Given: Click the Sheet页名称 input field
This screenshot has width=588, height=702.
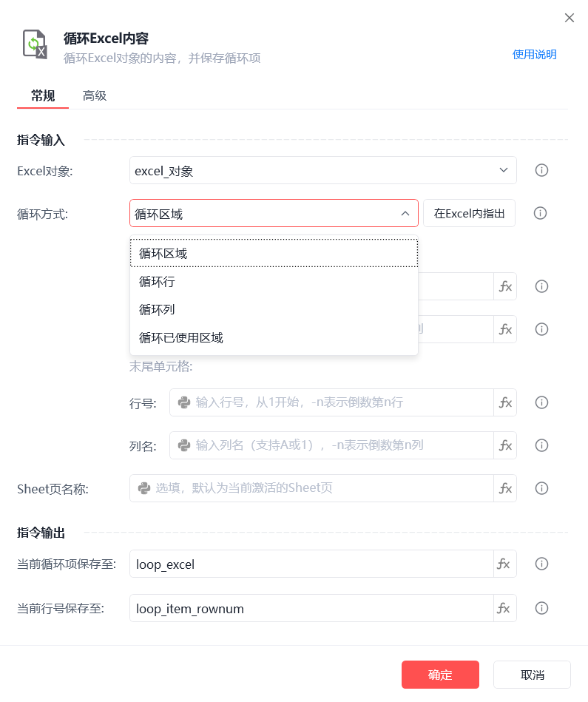Looking at the screenshot, I should click(x=311, y=488).
